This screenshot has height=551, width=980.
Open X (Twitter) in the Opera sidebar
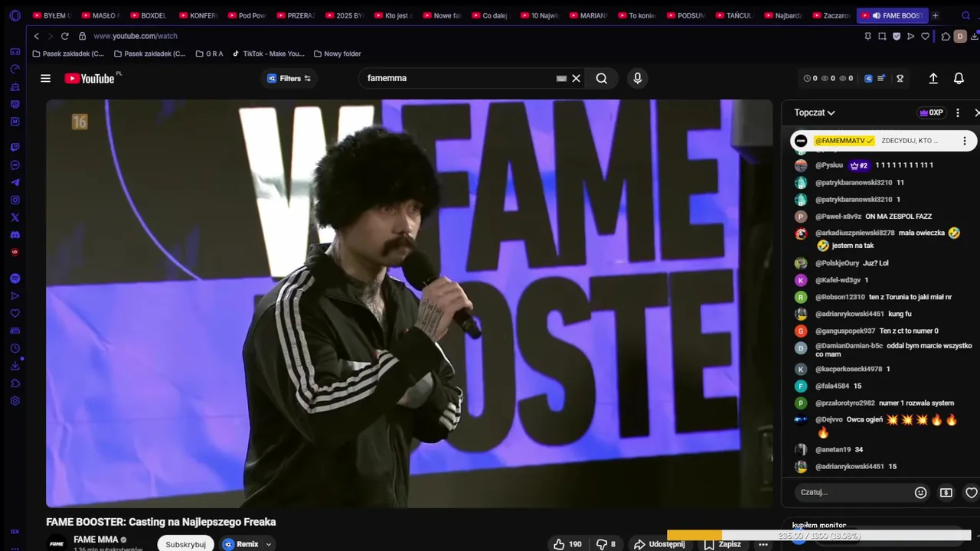[15, 217]
